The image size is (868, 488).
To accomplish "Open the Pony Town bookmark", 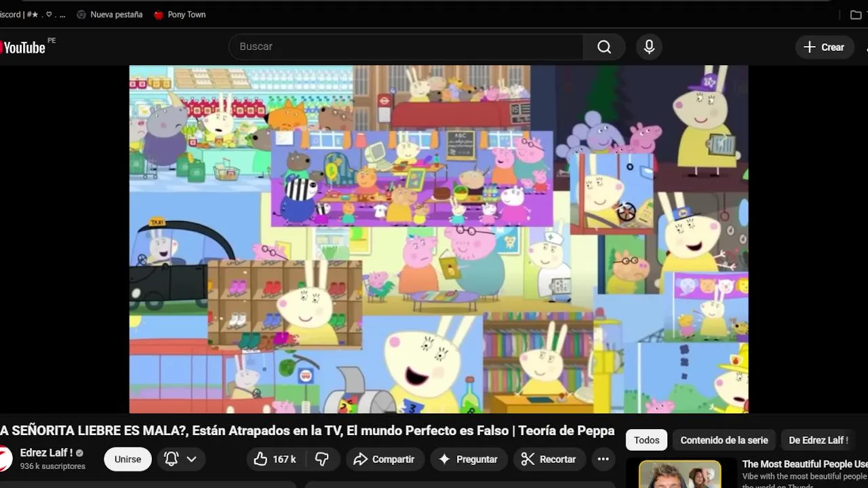I will (180, 14).
